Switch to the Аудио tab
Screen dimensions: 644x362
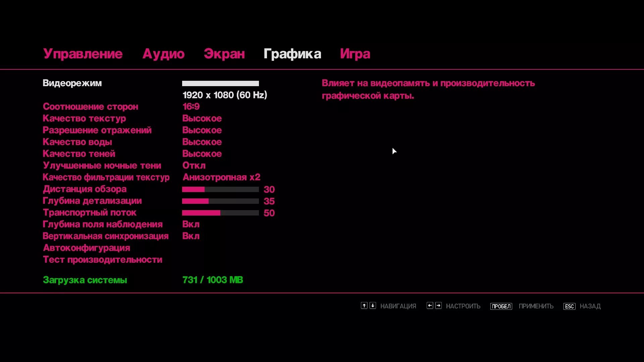click(x=163, y=54)
